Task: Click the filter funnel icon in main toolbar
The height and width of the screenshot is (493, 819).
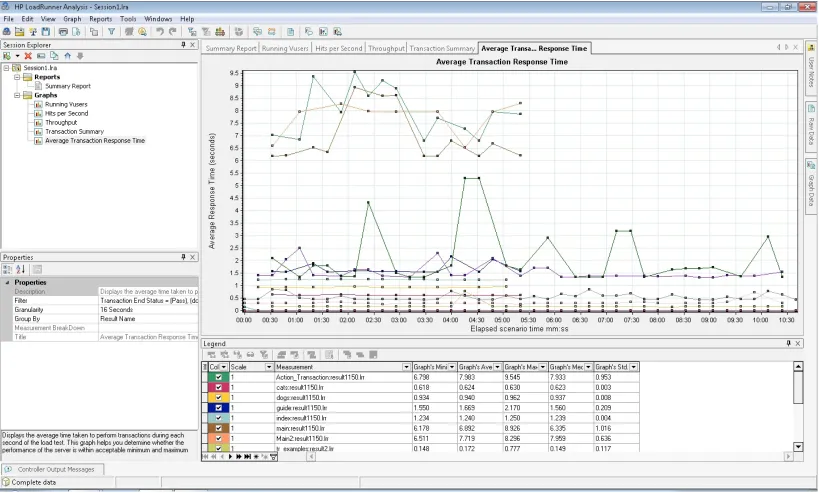Action: click(112, 31)
